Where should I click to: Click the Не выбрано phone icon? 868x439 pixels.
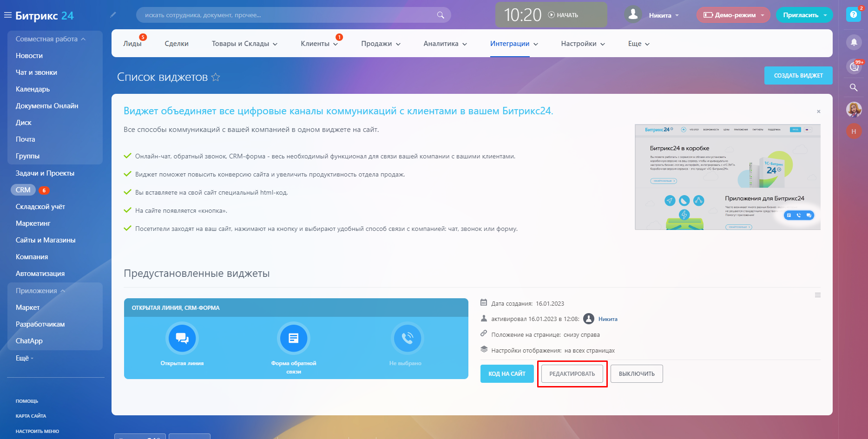point(407,338)
